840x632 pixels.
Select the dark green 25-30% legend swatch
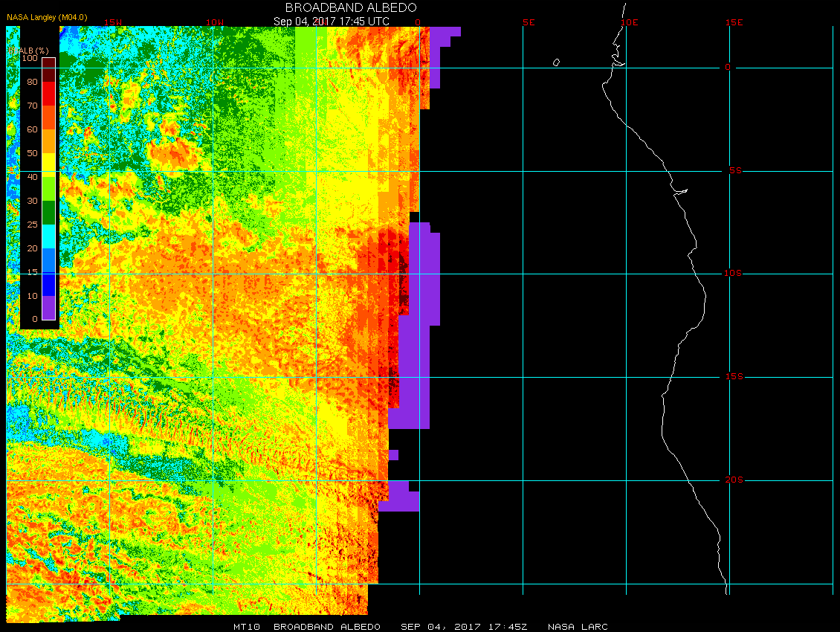pyautogui.click(x=49, y=213)
